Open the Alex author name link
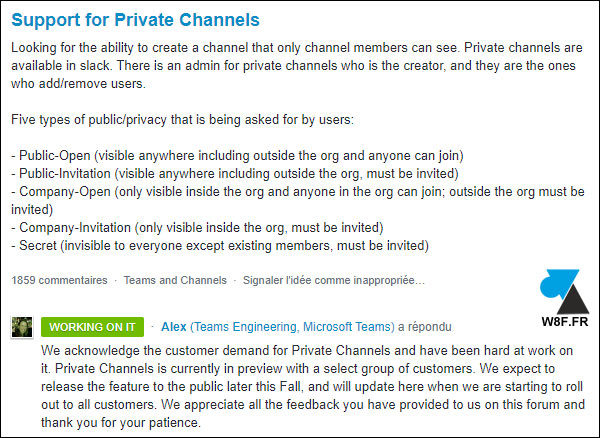This screenshot has width=600, height=438. (x=174, y=327)
